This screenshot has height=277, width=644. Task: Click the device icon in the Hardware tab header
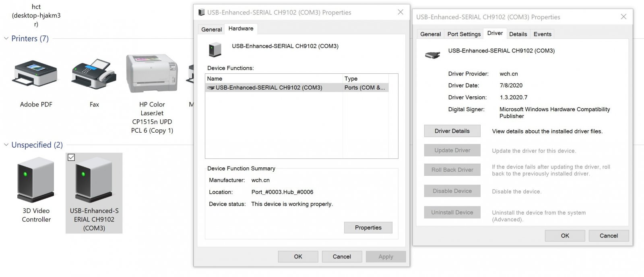click(215, 50)
